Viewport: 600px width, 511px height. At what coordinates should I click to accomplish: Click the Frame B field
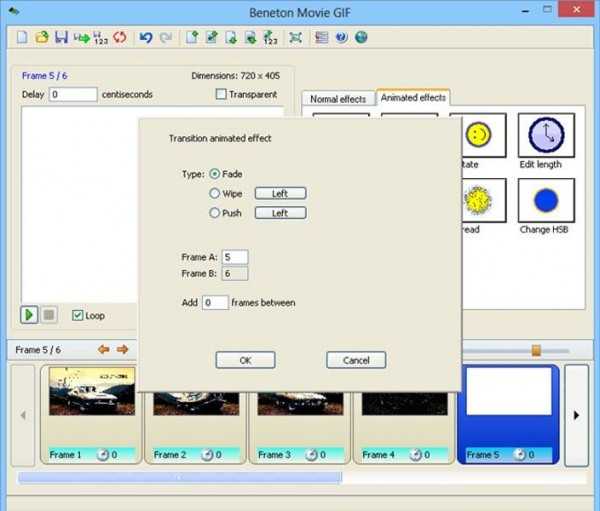click(x=235, y=274)
